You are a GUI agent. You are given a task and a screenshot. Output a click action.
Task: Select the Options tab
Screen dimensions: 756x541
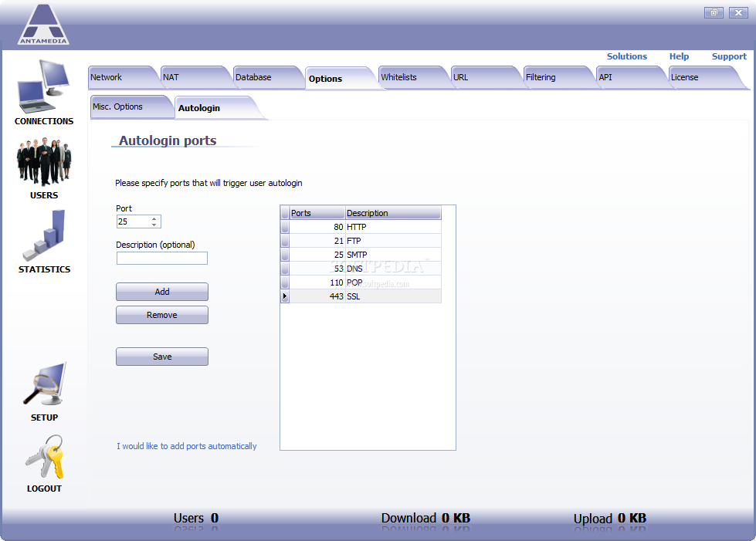tap(340, 79)
